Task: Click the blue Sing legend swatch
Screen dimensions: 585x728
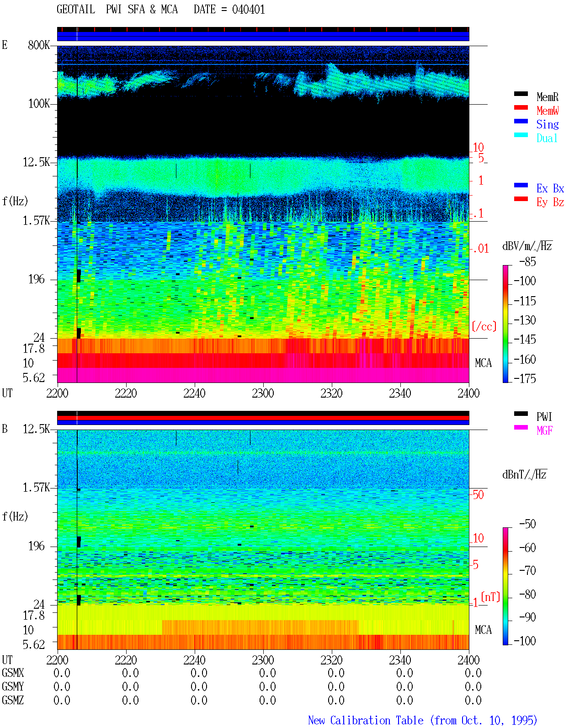Action: pyautogui.click(x=521, y=121)
